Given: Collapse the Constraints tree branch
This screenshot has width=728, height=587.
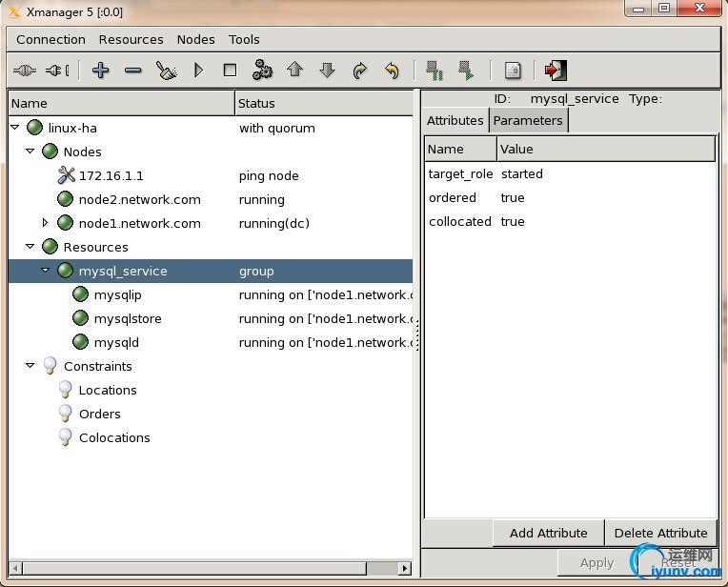Looking at the screenshot, I should (30, 366).
